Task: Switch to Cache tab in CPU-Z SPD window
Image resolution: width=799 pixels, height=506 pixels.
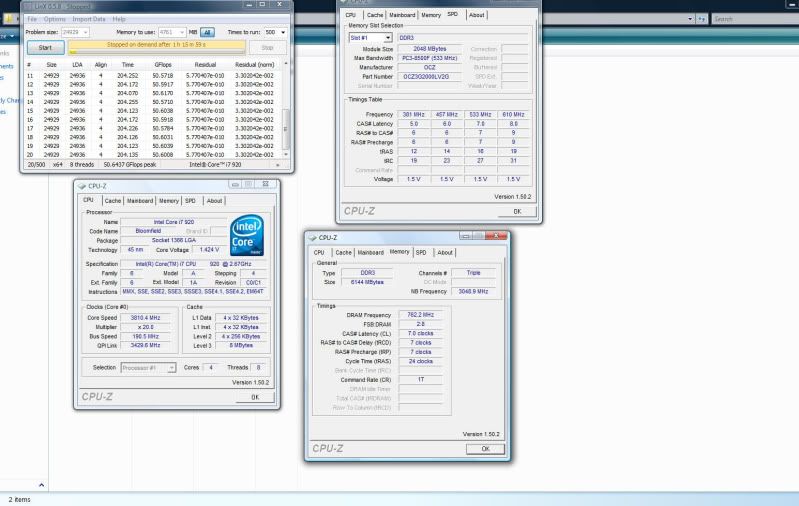Action: (x=375, y=15)
